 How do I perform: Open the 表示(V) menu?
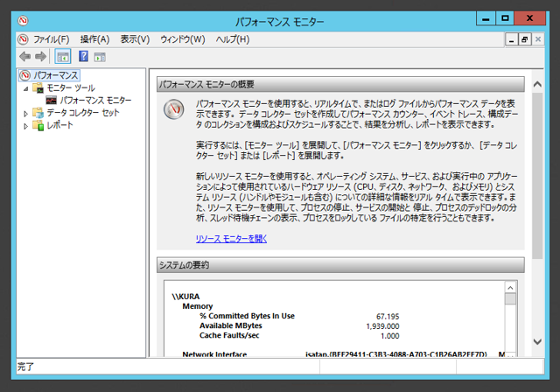click(135, 39)
